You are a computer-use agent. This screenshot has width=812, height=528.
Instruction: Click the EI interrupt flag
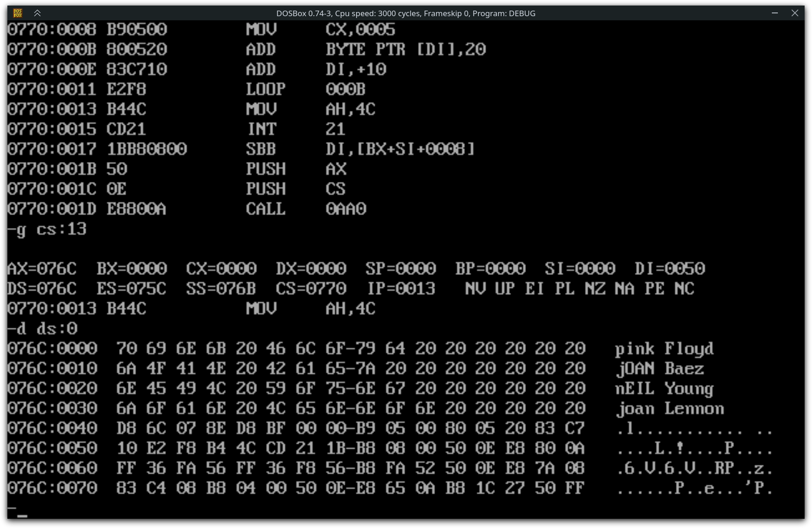click(x=535, y=288)
